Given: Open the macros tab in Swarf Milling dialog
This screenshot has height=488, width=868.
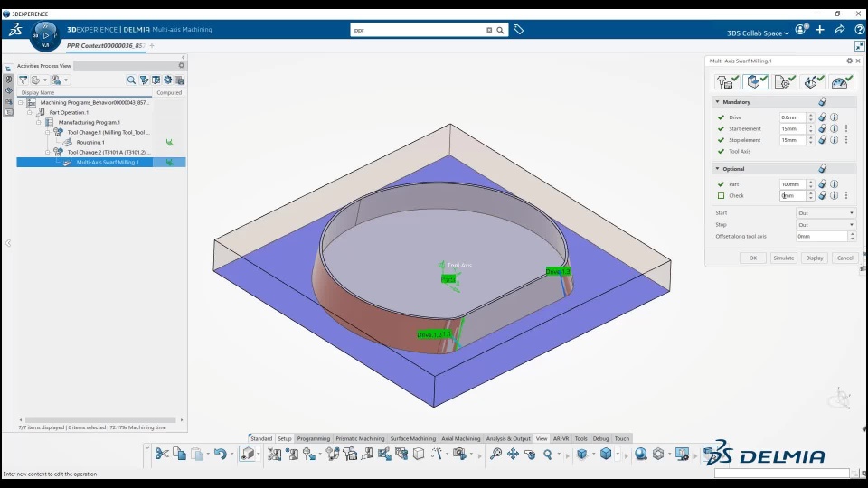Looking at the screenshot, I should 813,82.
